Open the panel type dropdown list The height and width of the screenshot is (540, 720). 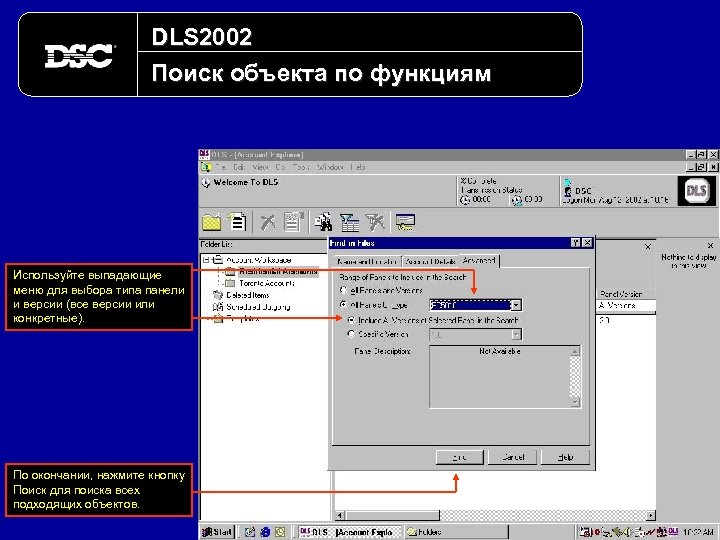[516, 305]
